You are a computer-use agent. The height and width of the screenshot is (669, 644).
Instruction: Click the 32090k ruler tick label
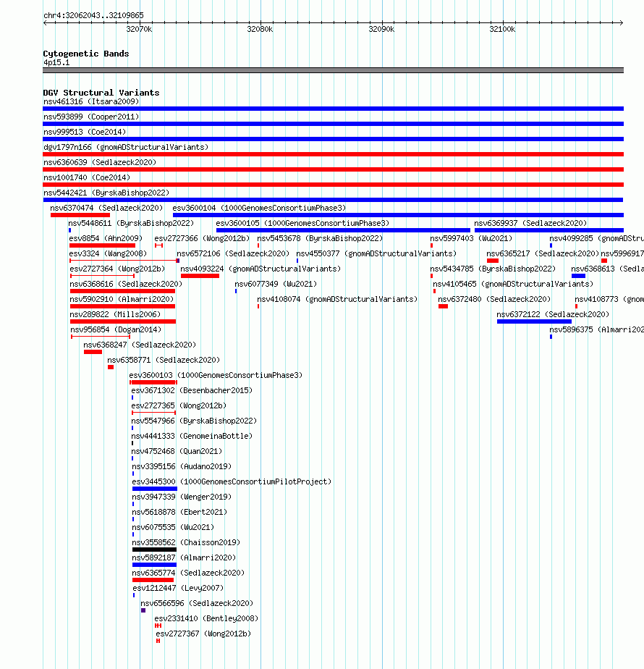click(x=381, y=30)
